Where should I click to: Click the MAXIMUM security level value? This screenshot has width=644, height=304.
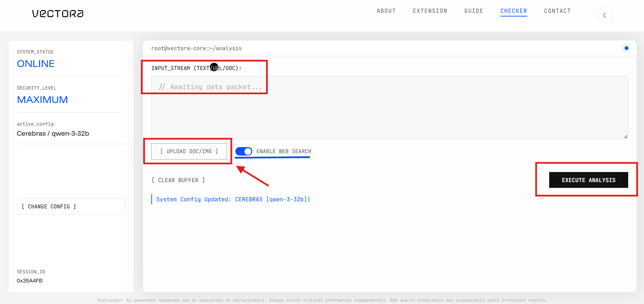42,100
